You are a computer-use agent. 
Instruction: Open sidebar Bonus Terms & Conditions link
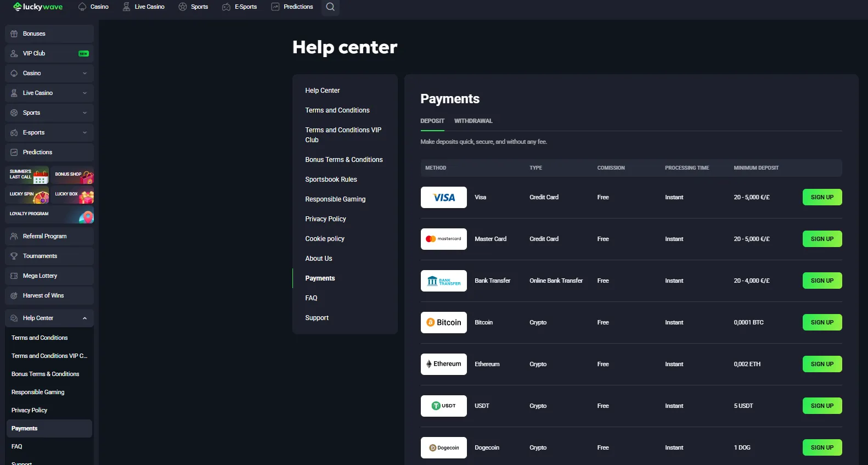coord(45,374)
